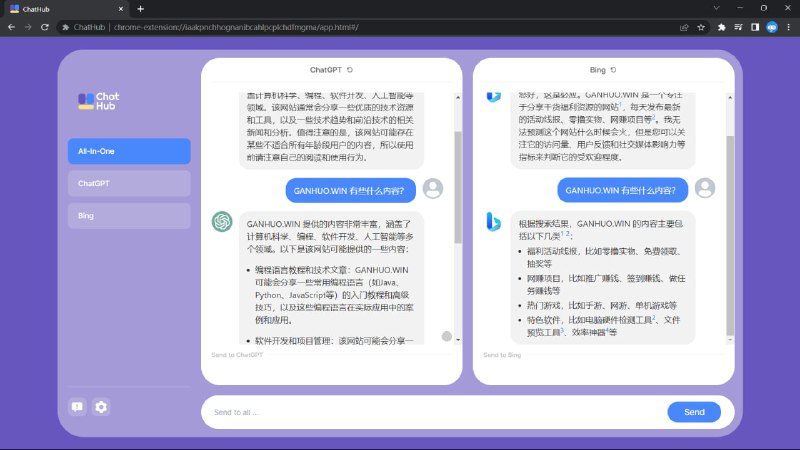Open the tab search chevron in the title bar
This screenshot has width=800, height=450.
[x=716, y=8]
